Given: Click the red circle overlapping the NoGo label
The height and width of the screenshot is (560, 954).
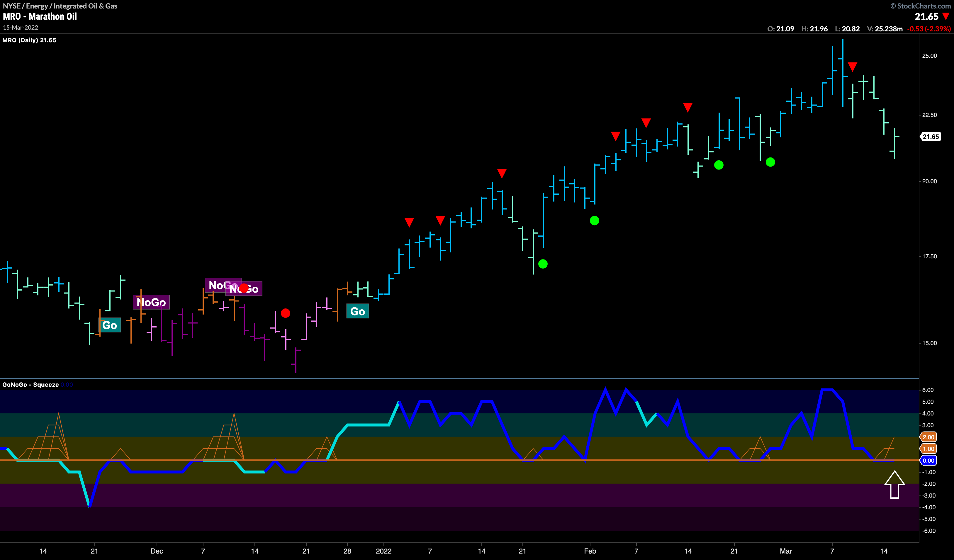Looking at the screenshot, I should coord(244,288).
